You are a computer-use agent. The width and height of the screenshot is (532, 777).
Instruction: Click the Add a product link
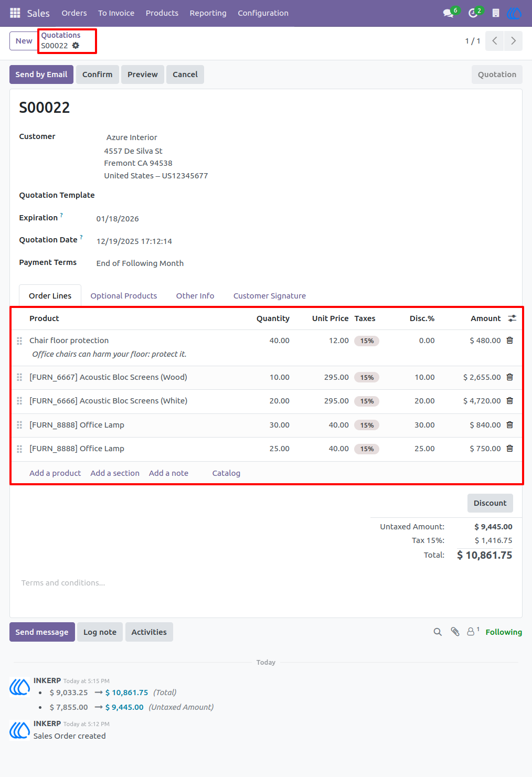click(x=55, y=473)
